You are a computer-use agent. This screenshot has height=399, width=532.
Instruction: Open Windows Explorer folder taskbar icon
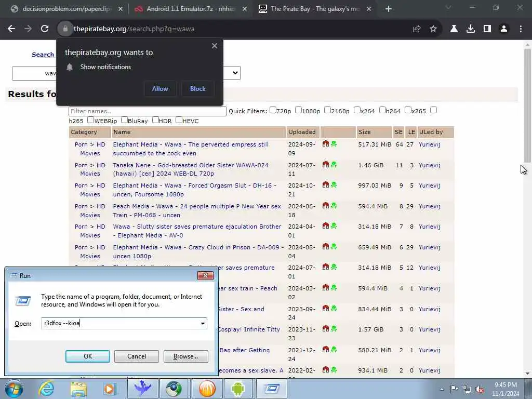(x=78, y=389)
